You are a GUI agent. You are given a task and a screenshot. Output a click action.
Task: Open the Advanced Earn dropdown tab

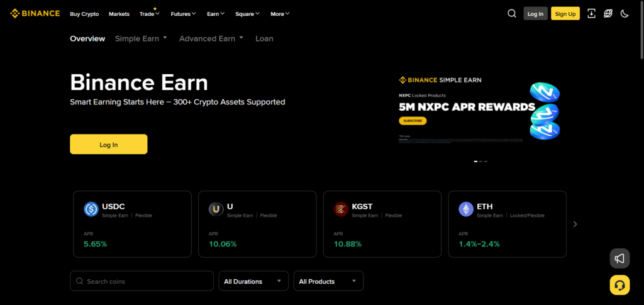pos(211,38)
